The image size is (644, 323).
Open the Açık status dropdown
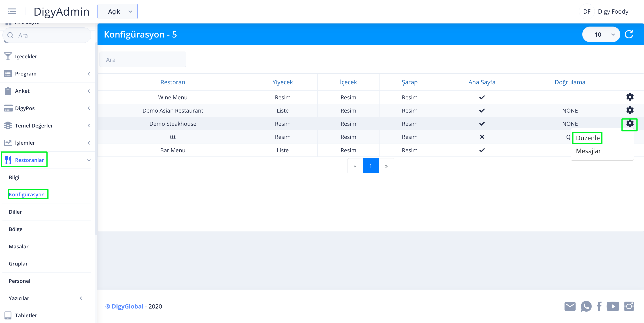tap(118, 11)
